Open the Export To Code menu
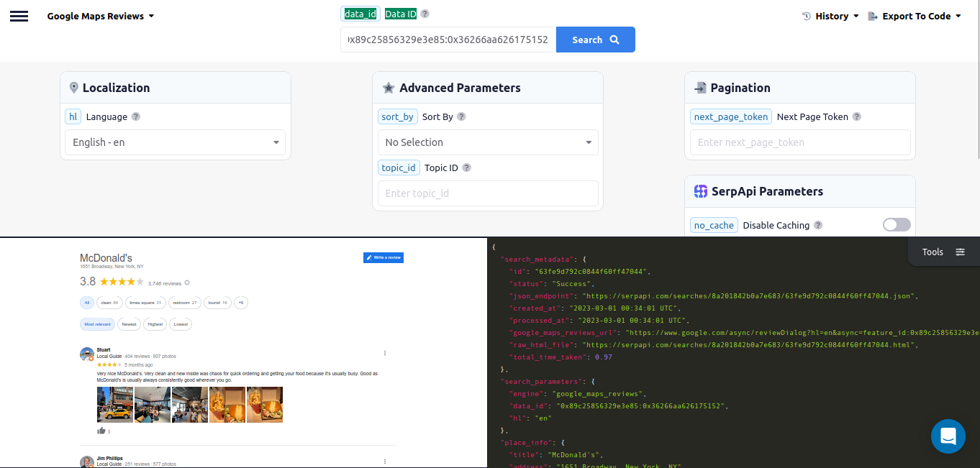980x468 pixels. pos(915,16)
